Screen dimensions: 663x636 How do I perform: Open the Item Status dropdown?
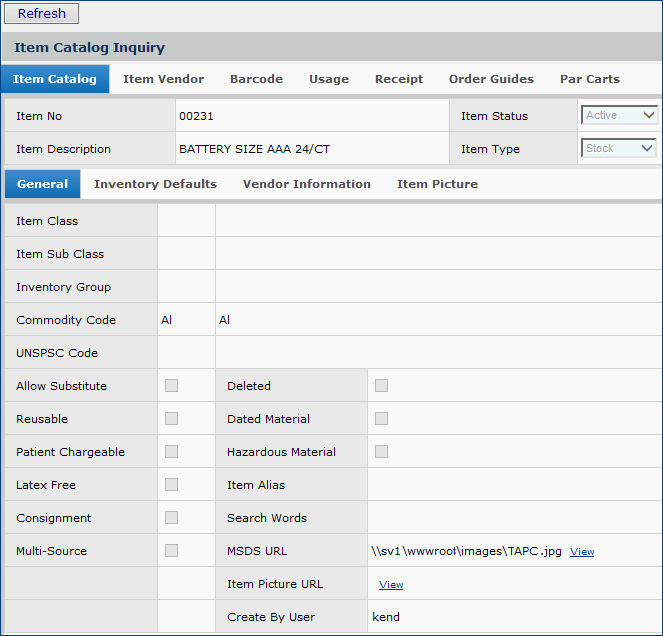619,116
